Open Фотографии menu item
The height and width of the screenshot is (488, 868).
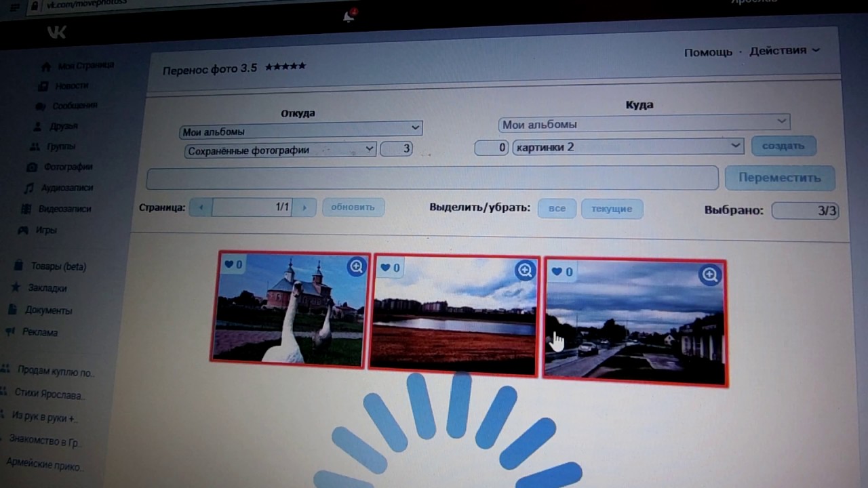coord(68,167)
